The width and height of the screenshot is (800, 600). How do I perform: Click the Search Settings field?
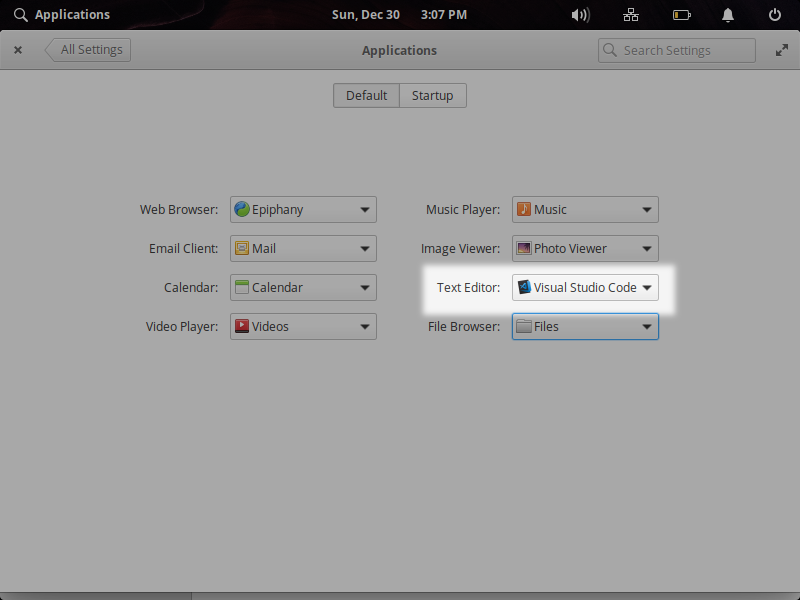point(677,51)
